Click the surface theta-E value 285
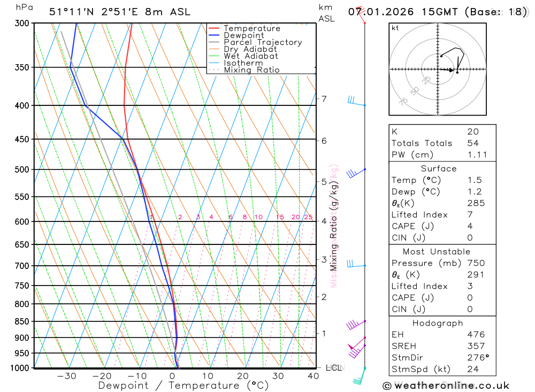This screenshot has height=392, width=535. [x=476, y=203]
